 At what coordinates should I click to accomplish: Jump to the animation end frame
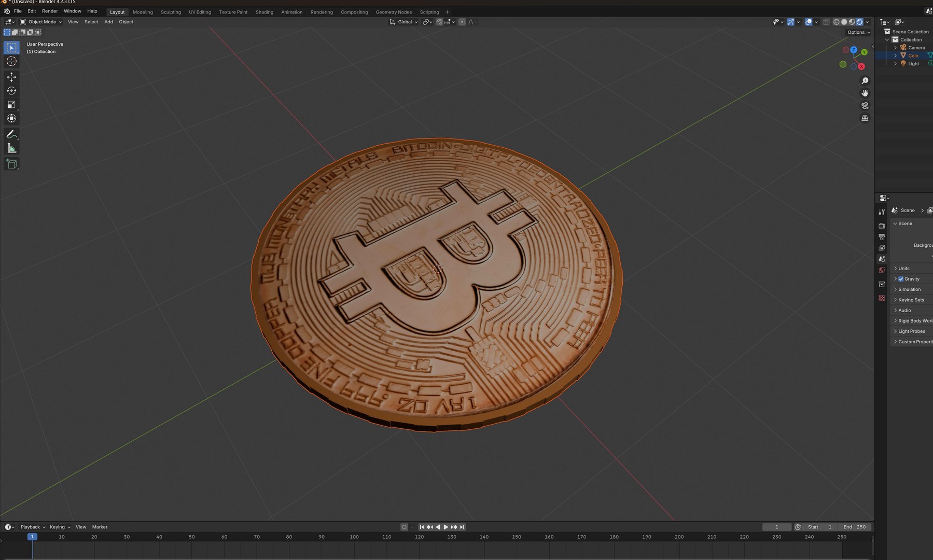pos(462,527)
